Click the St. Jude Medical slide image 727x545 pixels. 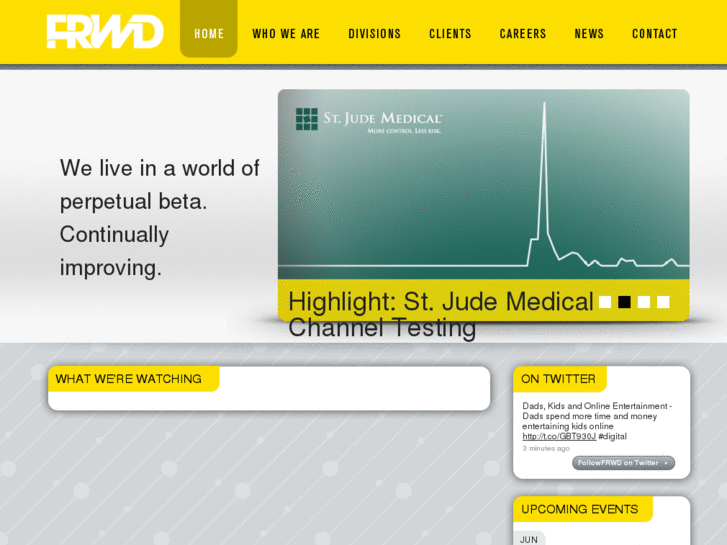(484, 185)
